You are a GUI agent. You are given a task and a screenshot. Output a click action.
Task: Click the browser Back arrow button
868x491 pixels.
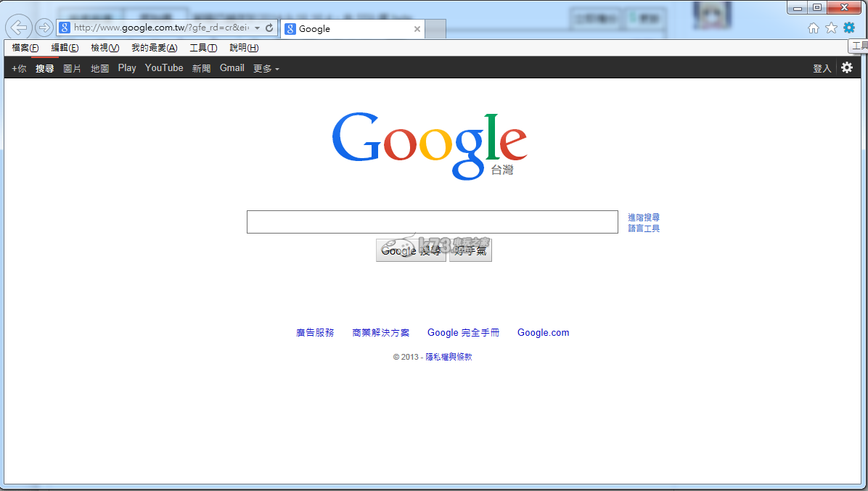pos(19,28)
